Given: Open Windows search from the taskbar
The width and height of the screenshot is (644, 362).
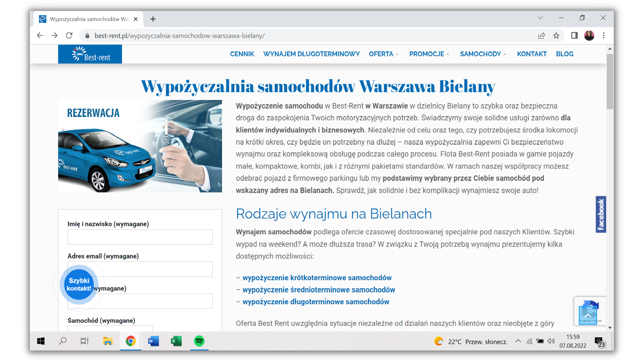Looking at the screenshot, I should pos(63,341).
